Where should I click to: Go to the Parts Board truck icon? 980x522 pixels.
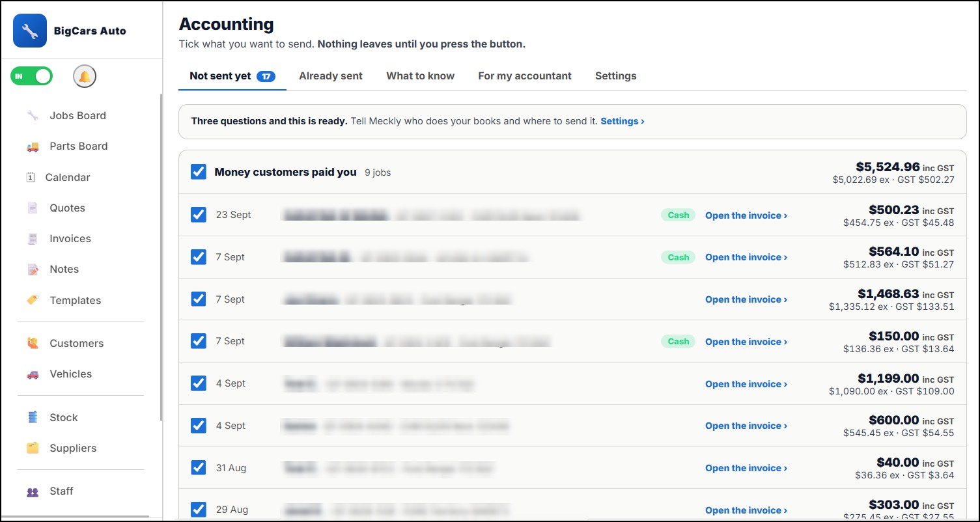33,146
